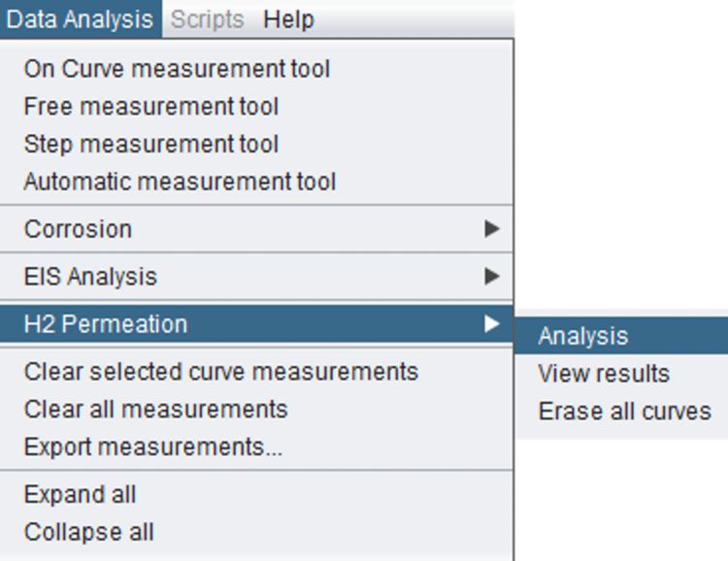The image size is (728, 561).
Task: Open the Data Analysis menu
Action: click(80, 19)
